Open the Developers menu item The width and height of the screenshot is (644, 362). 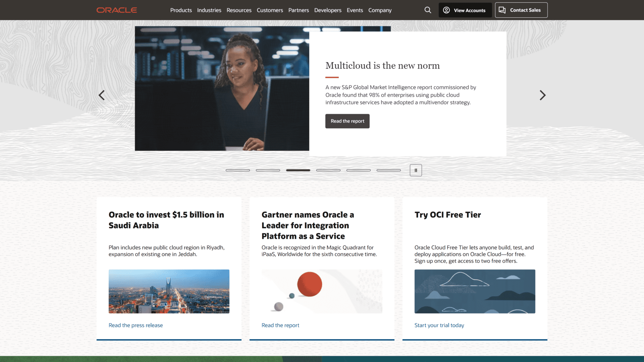click(x=328, y=10)
